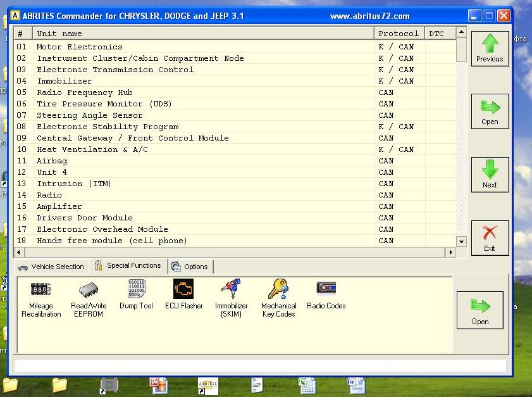Select the plain text document desktop icon
This screenshot has width=532, height=397.
coord(257,386)
